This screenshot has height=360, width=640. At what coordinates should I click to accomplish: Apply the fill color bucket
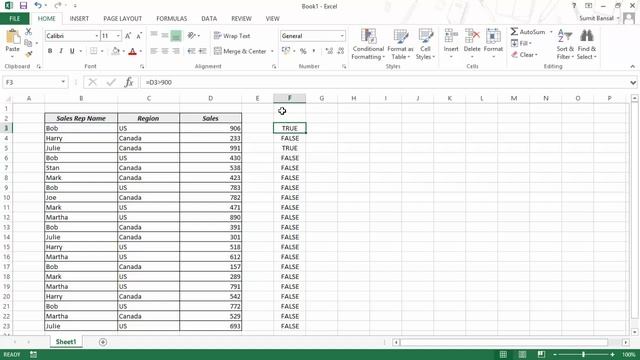coord(116,51)
